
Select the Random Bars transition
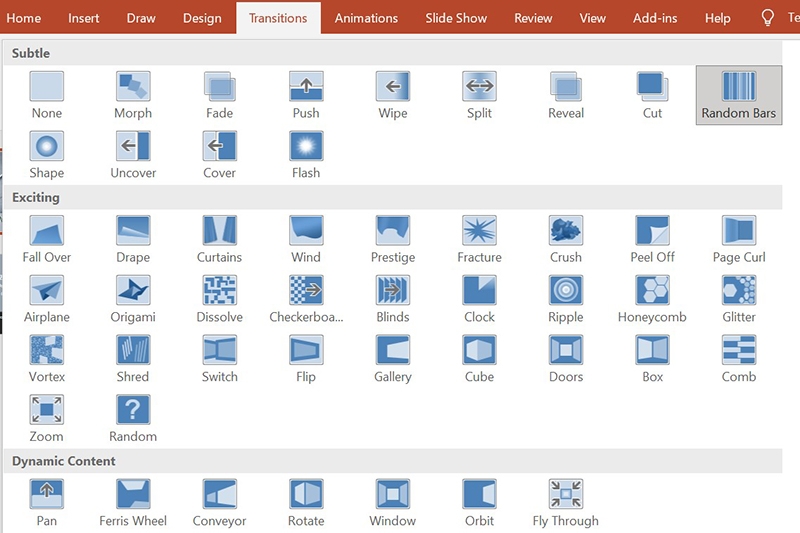pos(739,95)
